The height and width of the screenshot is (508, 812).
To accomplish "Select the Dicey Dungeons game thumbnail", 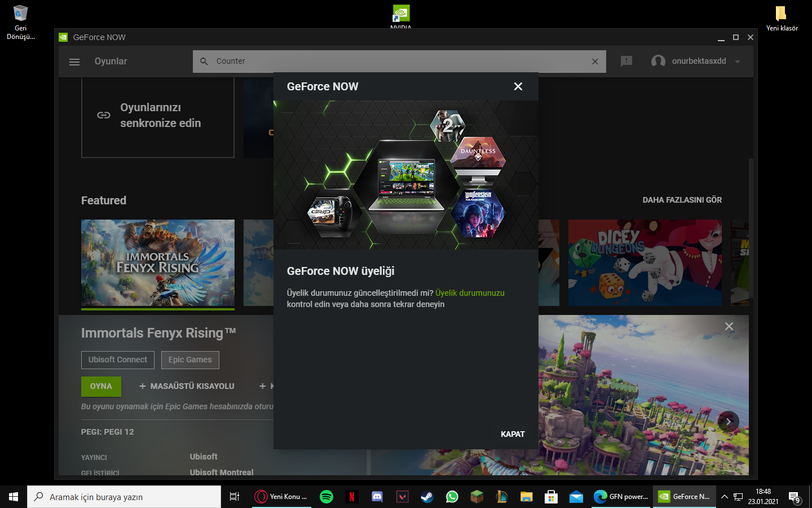I will tap(645, 263).
